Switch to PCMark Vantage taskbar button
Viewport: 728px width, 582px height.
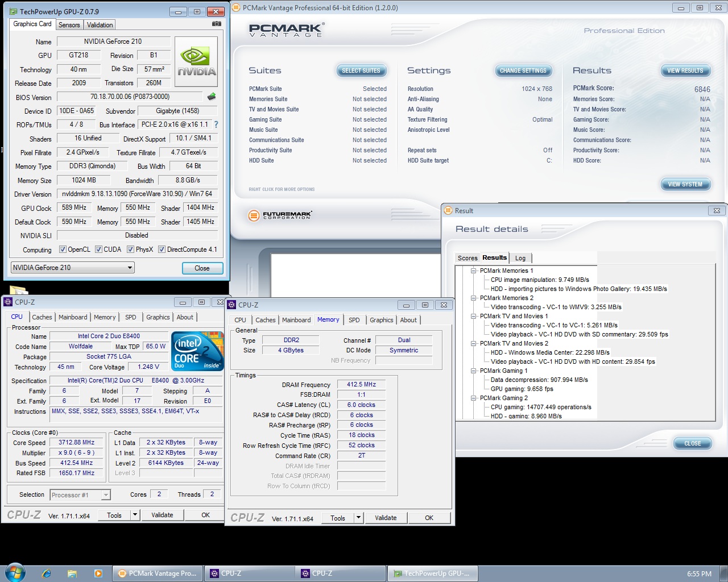(x=158, y=573)
